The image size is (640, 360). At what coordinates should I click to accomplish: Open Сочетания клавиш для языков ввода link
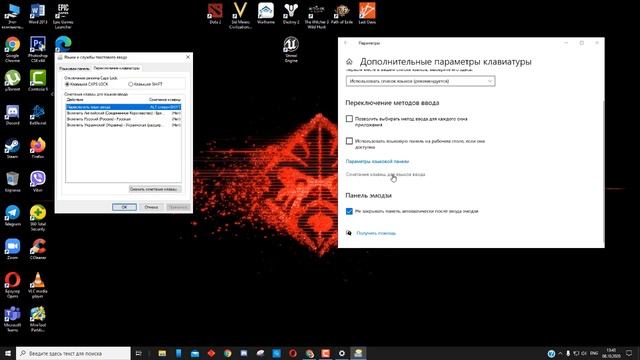click(385, 174)
